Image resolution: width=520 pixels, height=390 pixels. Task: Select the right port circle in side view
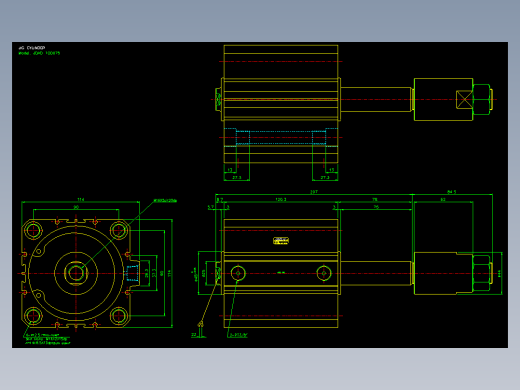323,273
